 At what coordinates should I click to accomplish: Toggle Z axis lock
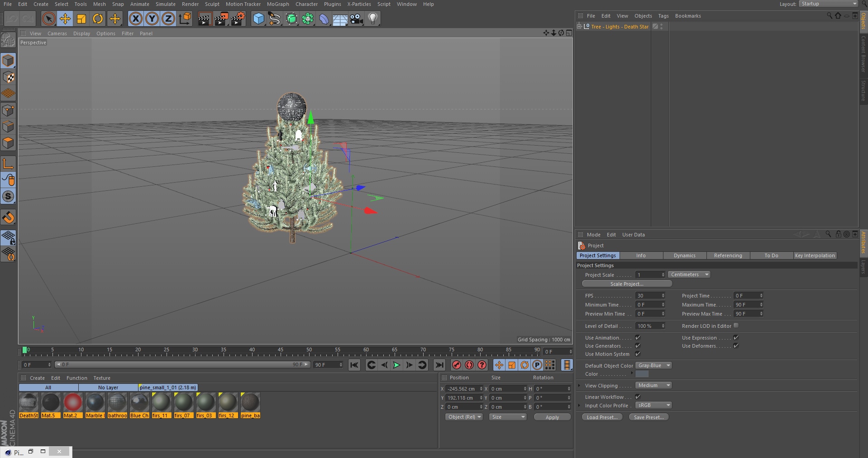pos(168,19)
